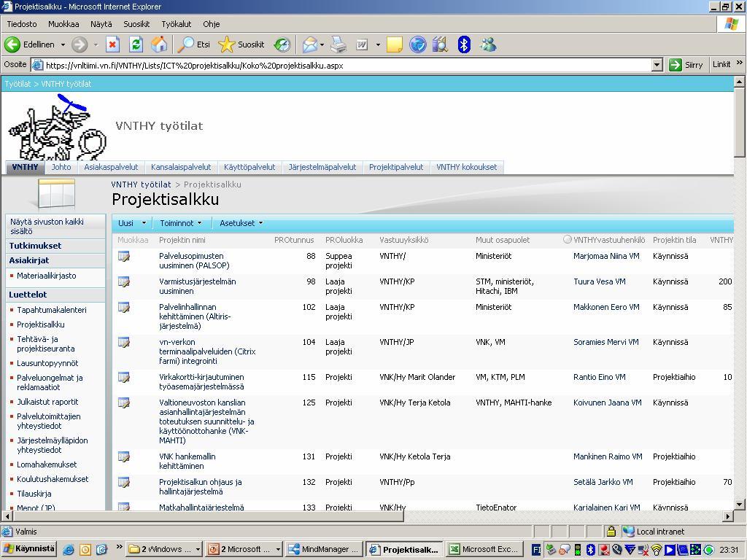Click the yellow note toolbar icon

395,44
